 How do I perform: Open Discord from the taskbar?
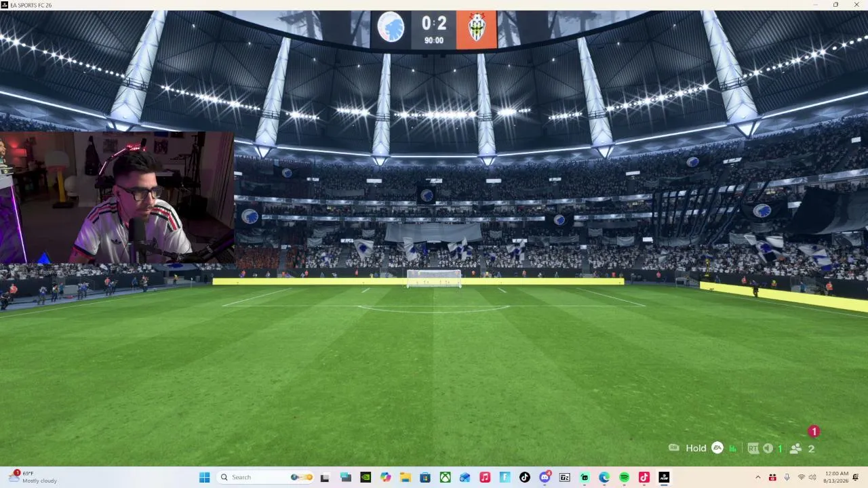point(545,477)
